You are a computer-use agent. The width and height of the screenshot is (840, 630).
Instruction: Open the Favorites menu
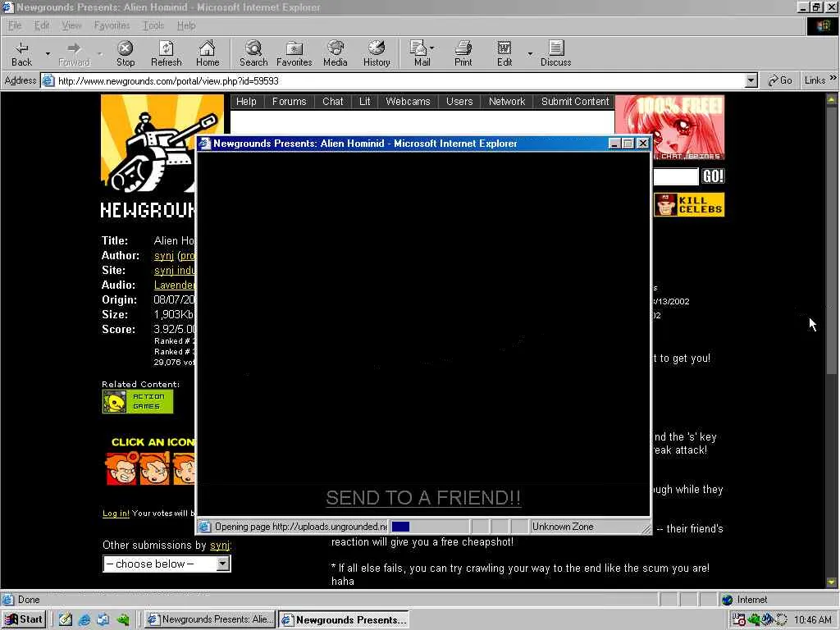pyautogui.click(x=112, y=25)
